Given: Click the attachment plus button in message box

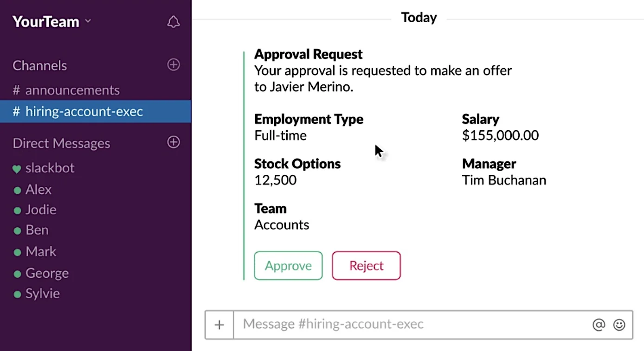Looking at the screenshot, I should tap(219, 325).
